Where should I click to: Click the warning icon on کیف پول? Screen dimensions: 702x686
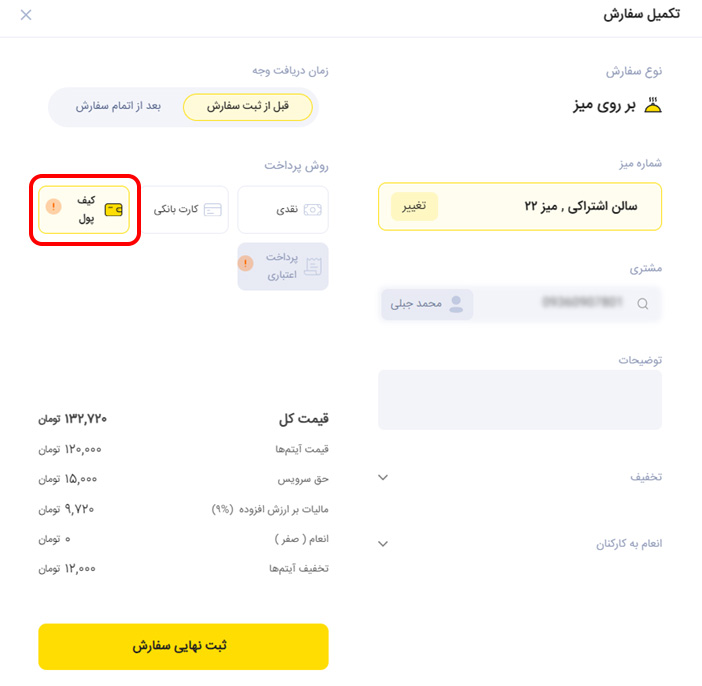point(54,206)
